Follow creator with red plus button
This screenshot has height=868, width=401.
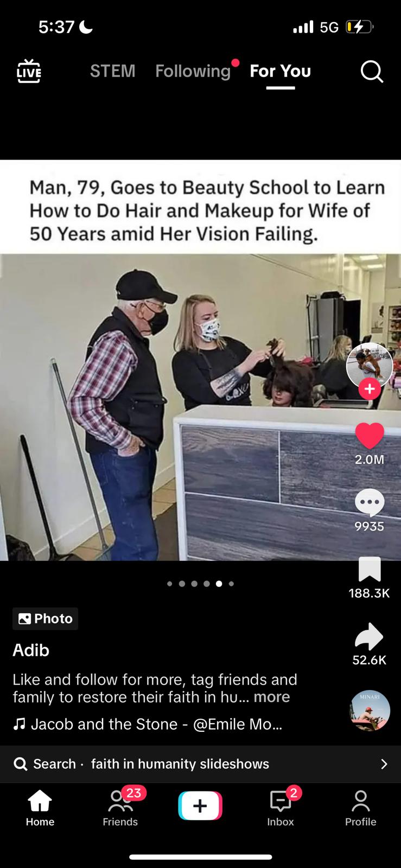[370, 389]
